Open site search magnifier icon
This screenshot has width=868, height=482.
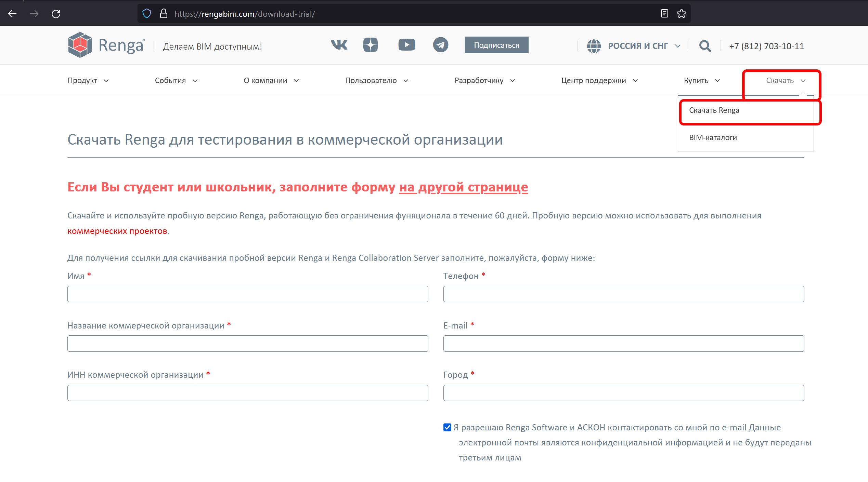(x=705, y=46)
